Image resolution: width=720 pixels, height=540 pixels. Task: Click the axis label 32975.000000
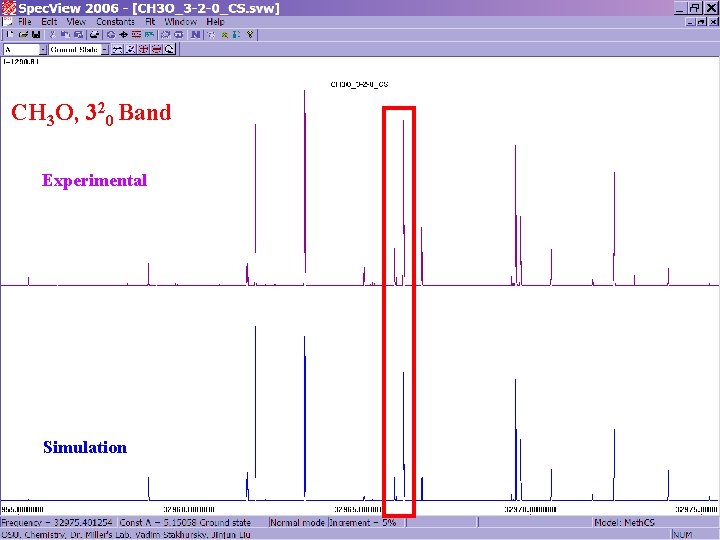click(x=696, y=509)
